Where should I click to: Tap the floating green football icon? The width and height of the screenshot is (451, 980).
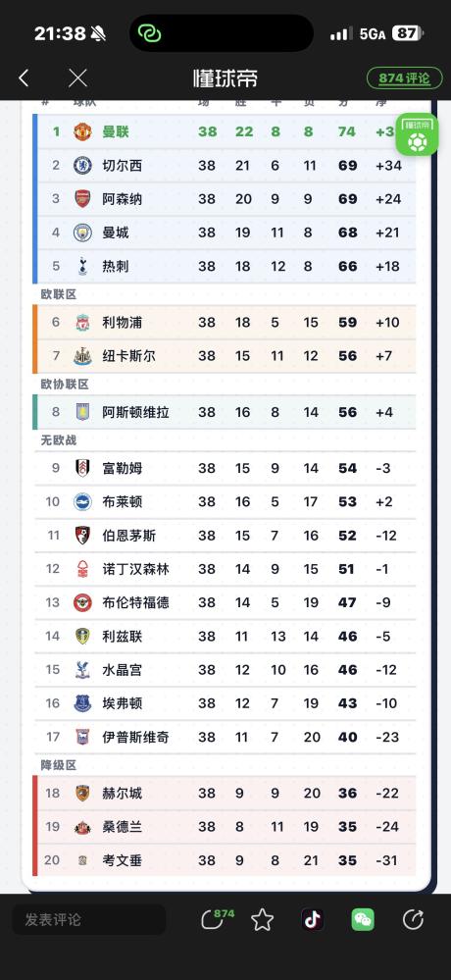pos(417,134)
